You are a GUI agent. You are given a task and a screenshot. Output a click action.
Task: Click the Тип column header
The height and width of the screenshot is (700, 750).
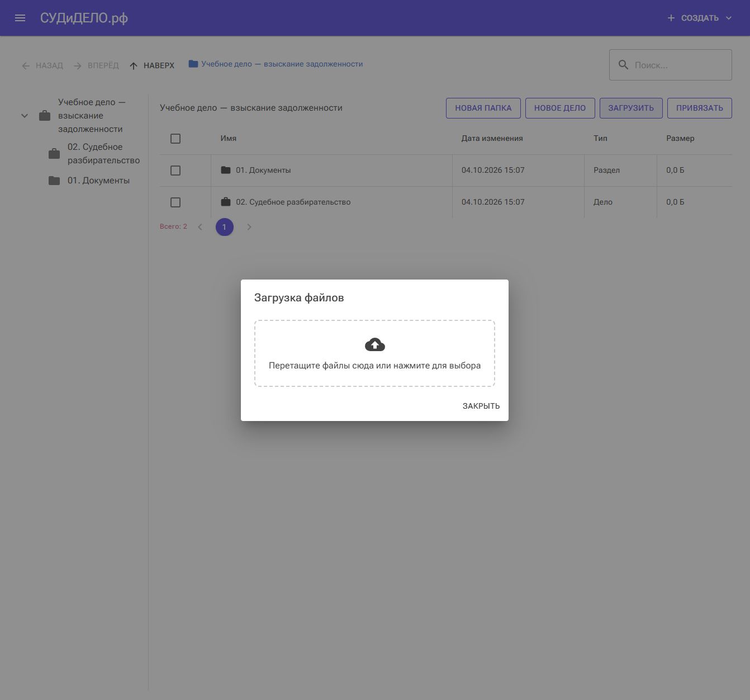(x=600, y=138)
